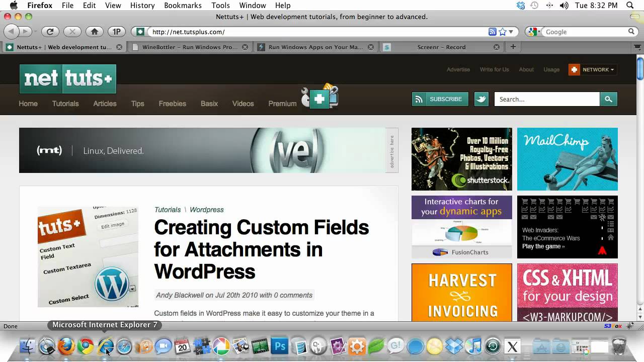Open Creating Custom Fields for Attachments article

pyautogui.click(x=262, y=249)
